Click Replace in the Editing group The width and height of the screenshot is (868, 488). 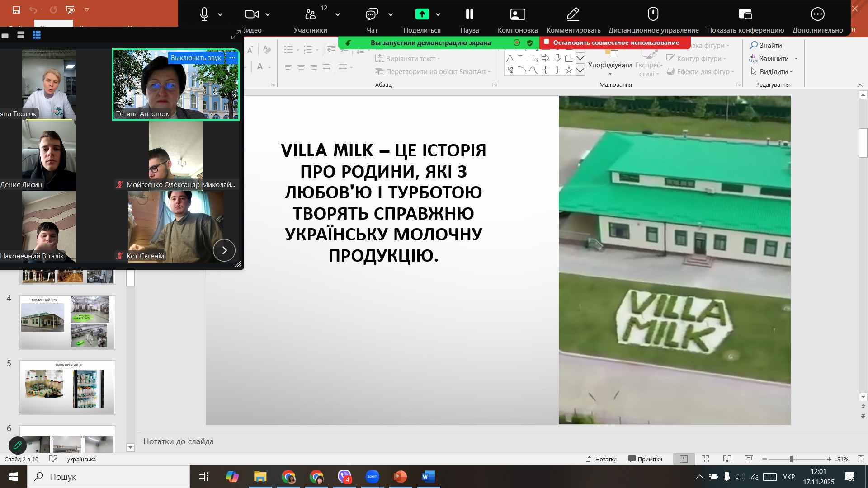click(x=773, y=59)
